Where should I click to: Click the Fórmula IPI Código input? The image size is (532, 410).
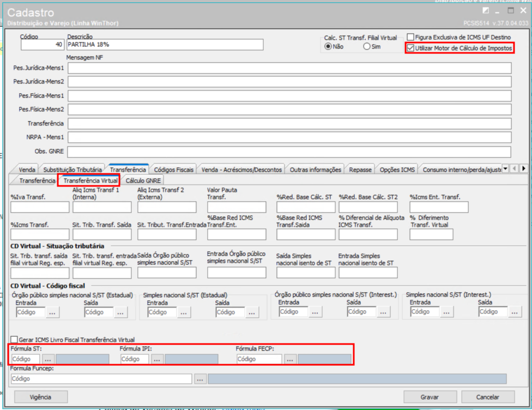[x=135, y=359]
